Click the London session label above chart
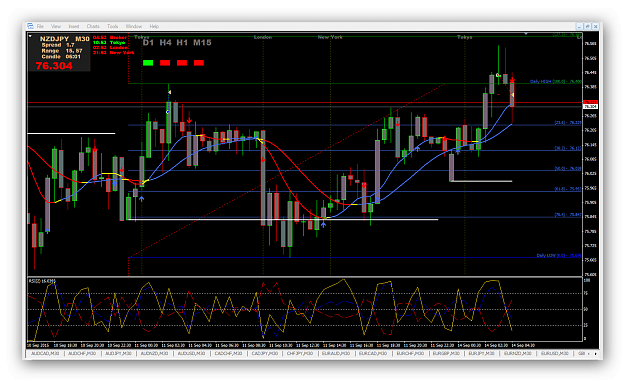The image size is (625, 382). point(263,37)
